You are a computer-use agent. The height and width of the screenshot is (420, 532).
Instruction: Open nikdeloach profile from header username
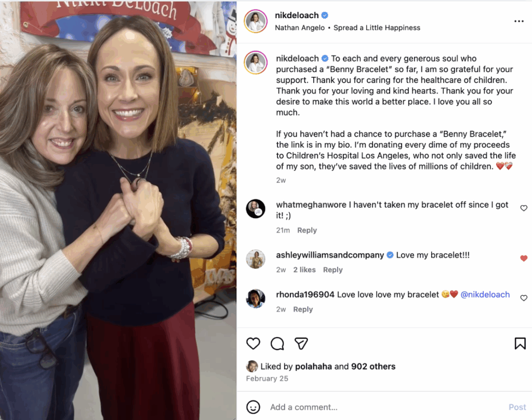pos(297,16)
